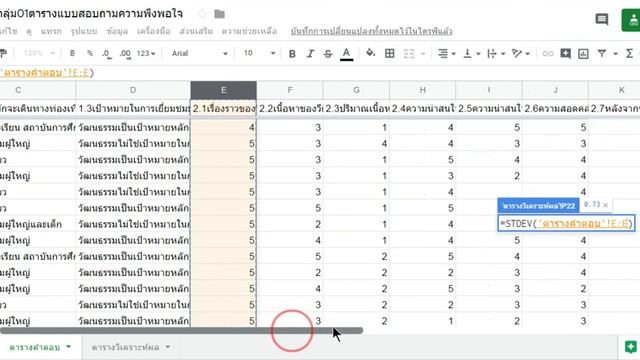Format as currency (฿)

(x=72, y=53)
